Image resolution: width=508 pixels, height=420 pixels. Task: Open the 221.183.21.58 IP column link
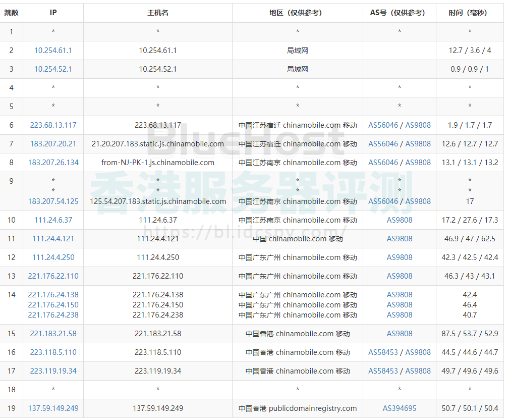(53, 334)
